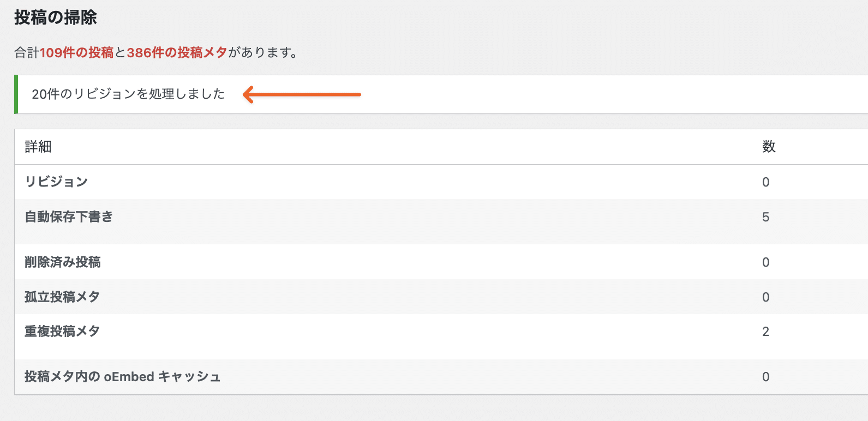Image resolution: width=868 pixels, height=421 pixels.
Task: Click the 詳細 column header
Action: click(38, 147)
